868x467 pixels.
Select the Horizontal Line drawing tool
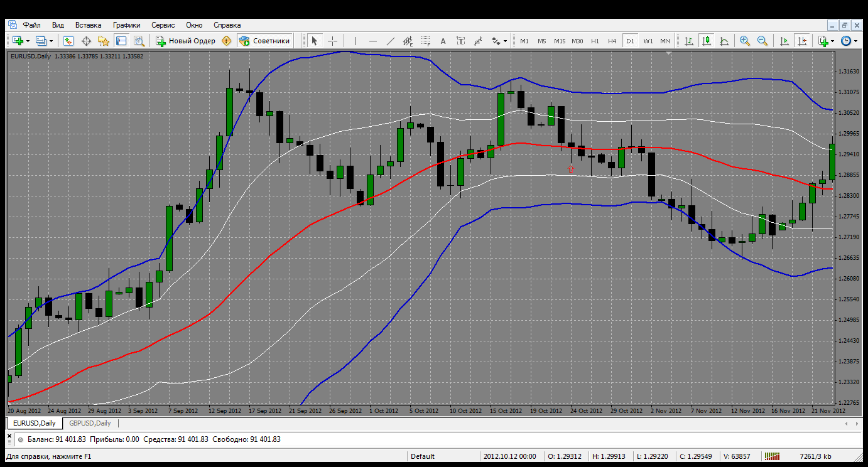[x=372, y=41]
